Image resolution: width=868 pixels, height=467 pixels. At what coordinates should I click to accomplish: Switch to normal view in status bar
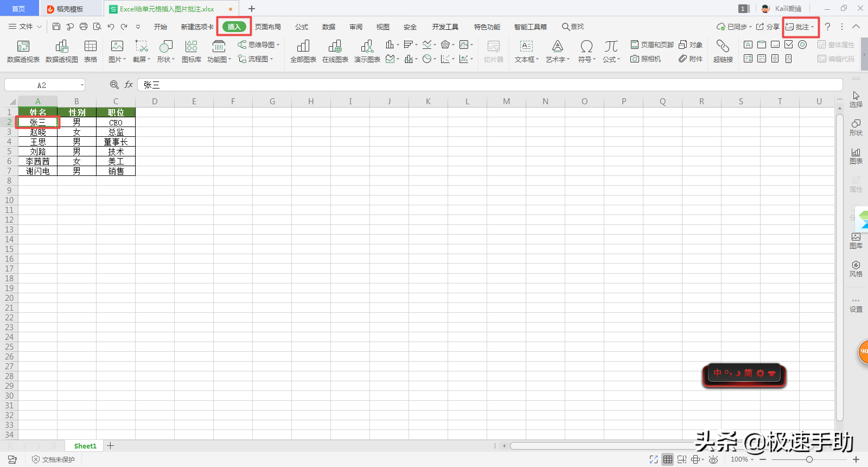[x=668, y=459]
